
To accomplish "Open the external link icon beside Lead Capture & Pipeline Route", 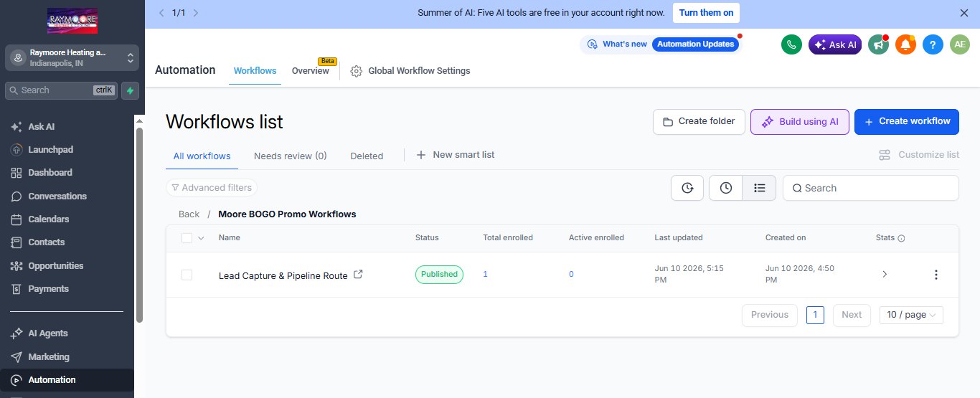I will point(359,274).
